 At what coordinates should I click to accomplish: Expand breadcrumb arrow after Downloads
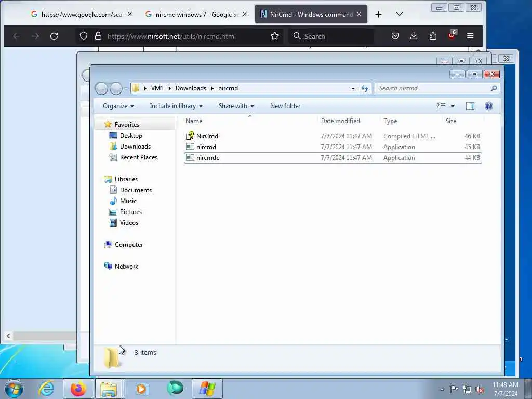click(212, 88)
